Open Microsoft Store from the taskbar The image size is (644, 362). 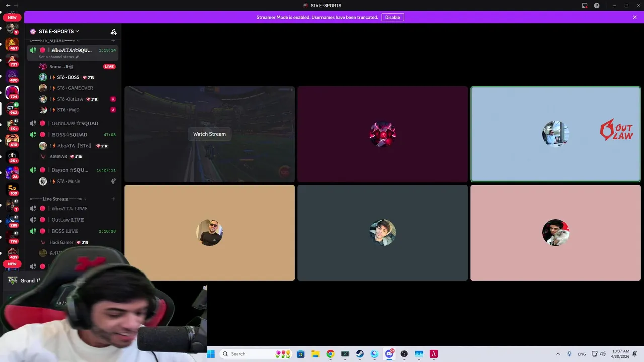click(300, 354)
